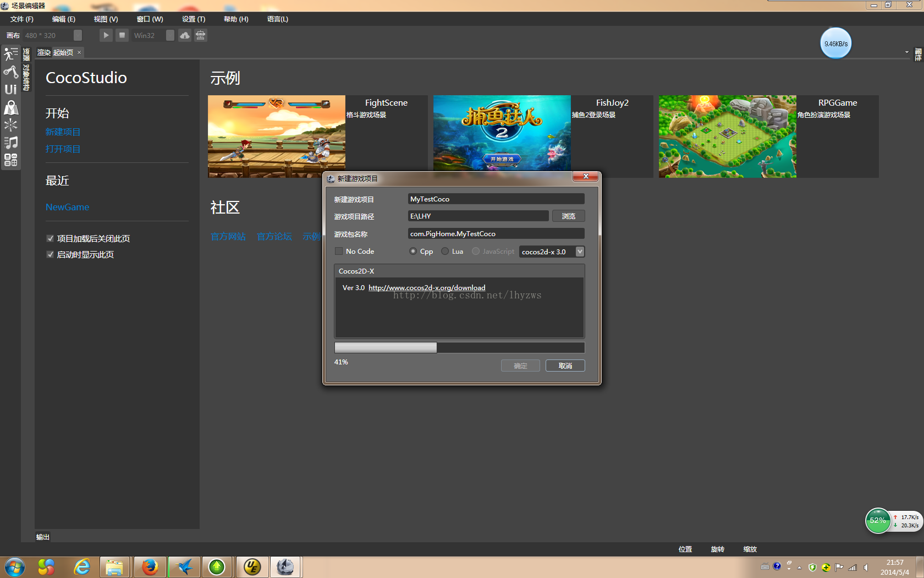Click the cloud download icon in toolbar
Screen dimensions: 924x578
tap(185, 35)
